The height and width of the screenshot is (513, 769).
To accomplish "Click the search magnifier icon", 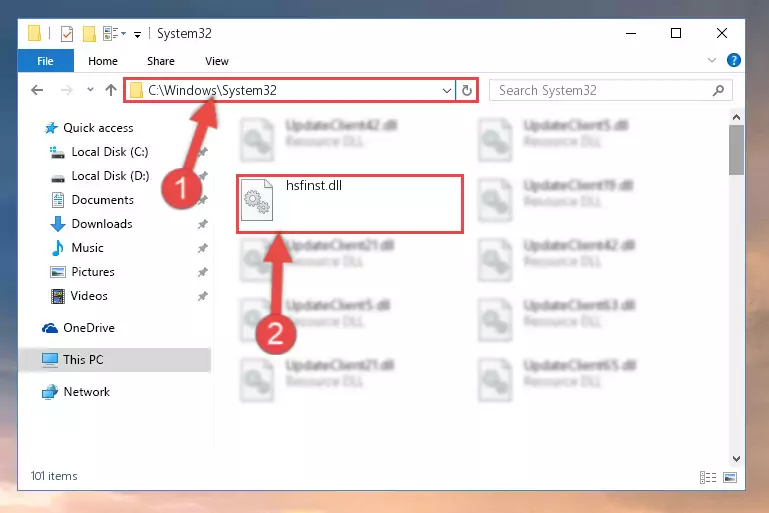I will [x=718, y=90].
